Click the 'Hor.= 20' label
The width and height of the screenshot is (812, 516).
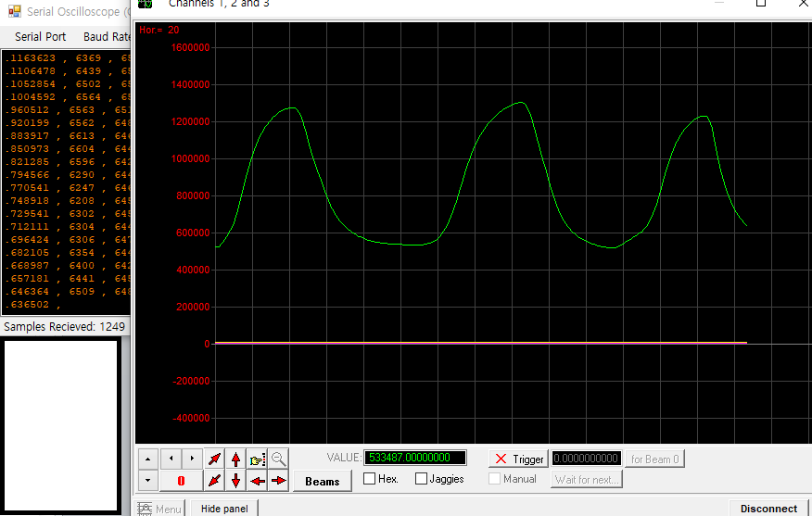(x=159, y=30)
